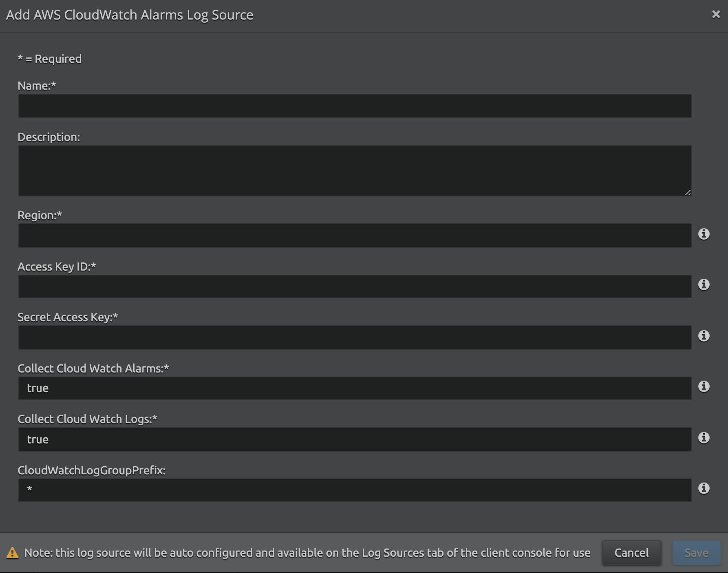Click the warning triangle icon by the note
The width and height of the screenshot is (728, 573).
coord(12,553)
